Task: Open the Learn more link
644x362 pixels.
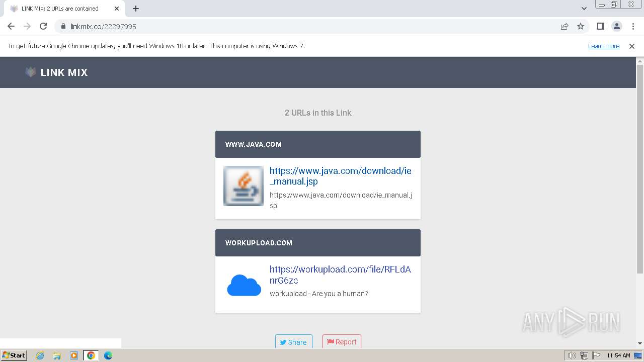Action: [x=604, y=46]
